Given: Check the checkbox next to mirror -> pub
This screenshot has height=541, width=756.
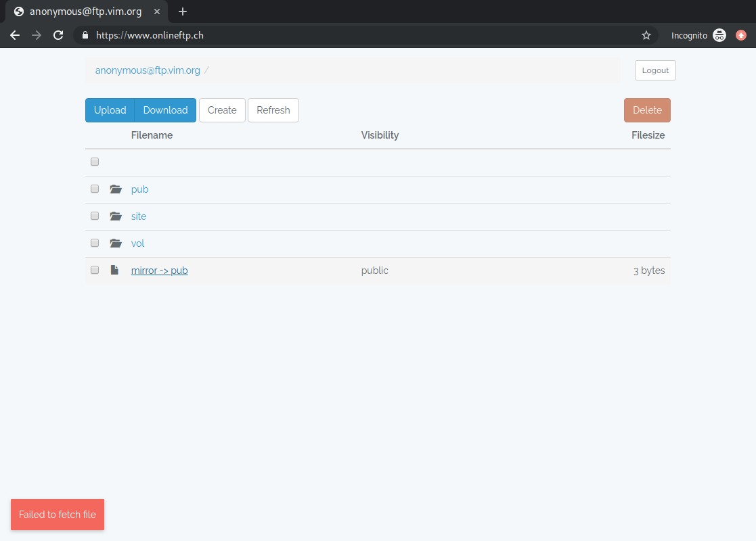Looking at the screenshot, I should (94, 269).
